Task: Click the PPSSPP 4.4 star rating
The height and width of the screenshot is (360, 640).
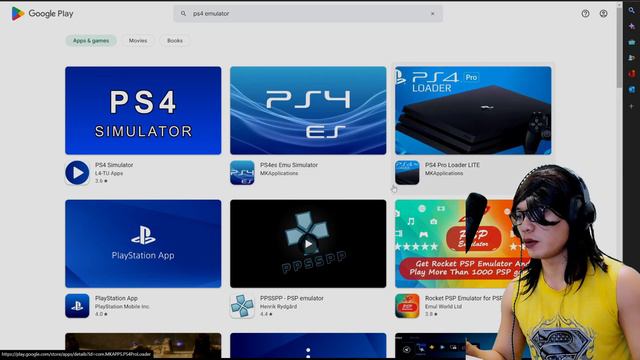Action: click(x=266, y=314)
